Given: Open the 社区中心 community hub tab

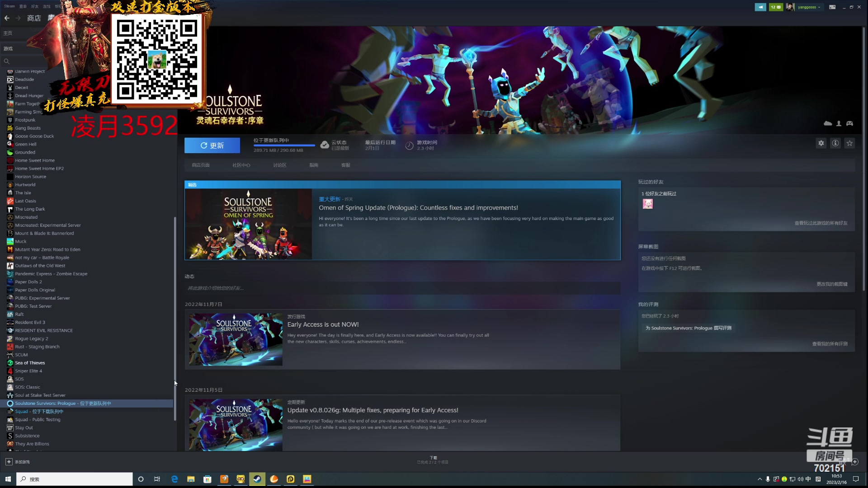Looking at the screenshot, I should point(241,165).
